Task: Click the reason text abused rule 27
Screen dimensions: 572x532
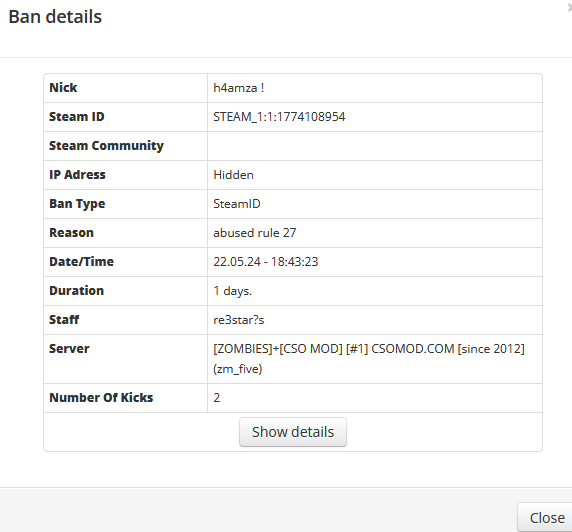Action: point(255,233)
